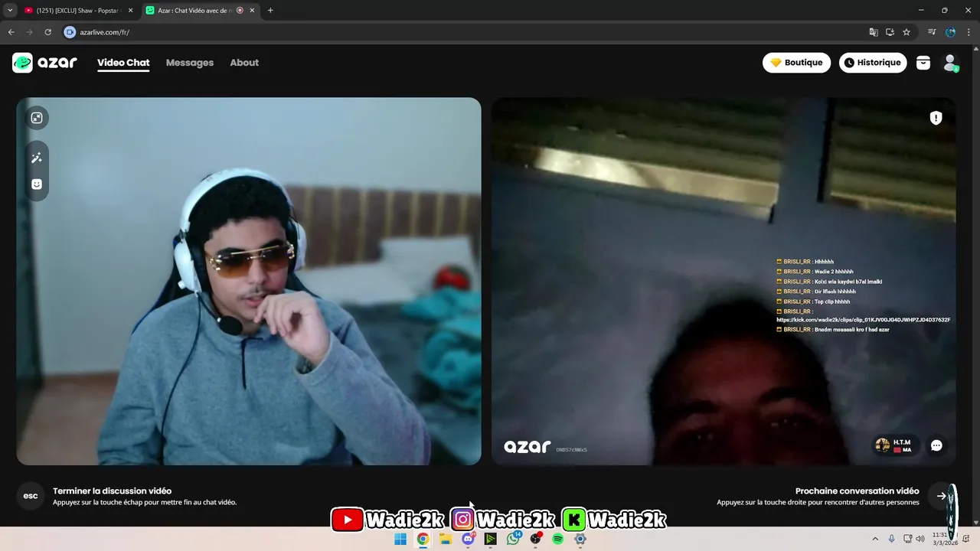Show hidden system tray icons
Image resolution: width=980 pixels, height=551 pixels.
pyautogui.click(x=875, y=539)
